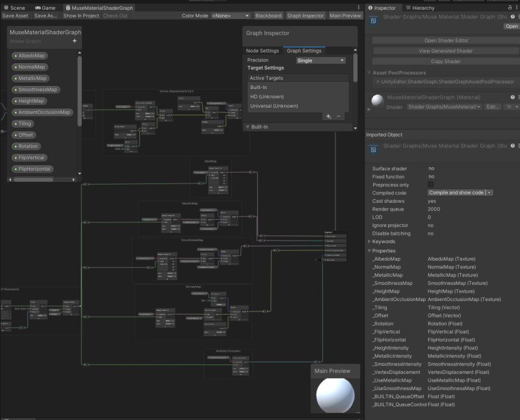Click the list icon on the Hierarchy tab
Image resolution: width=520 pixels, height=420 pixels.
tap(408, 8)
